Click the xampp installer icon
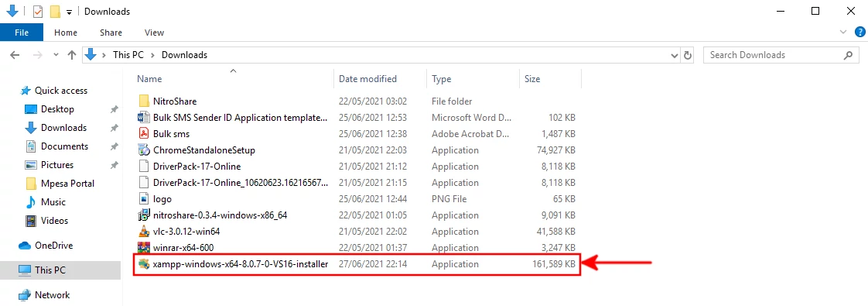The image size is (868, 306). coord(144,264)
